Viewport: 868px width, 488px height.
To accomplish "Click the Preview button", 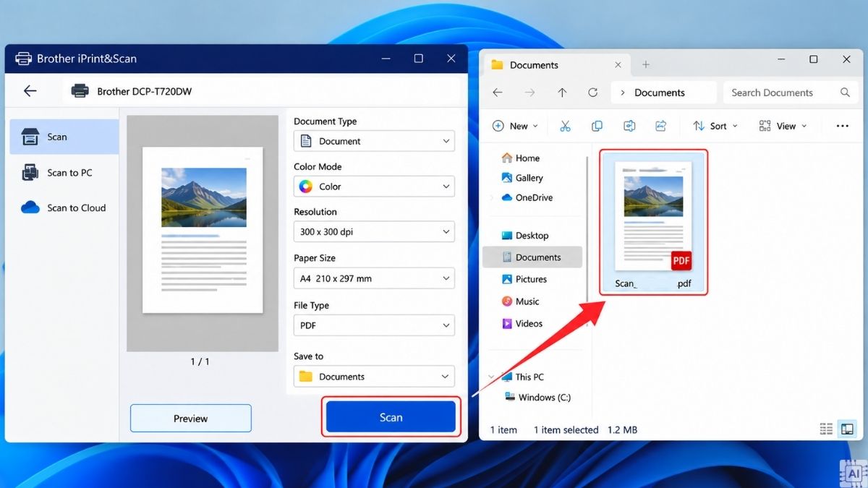I will (191, 419).
